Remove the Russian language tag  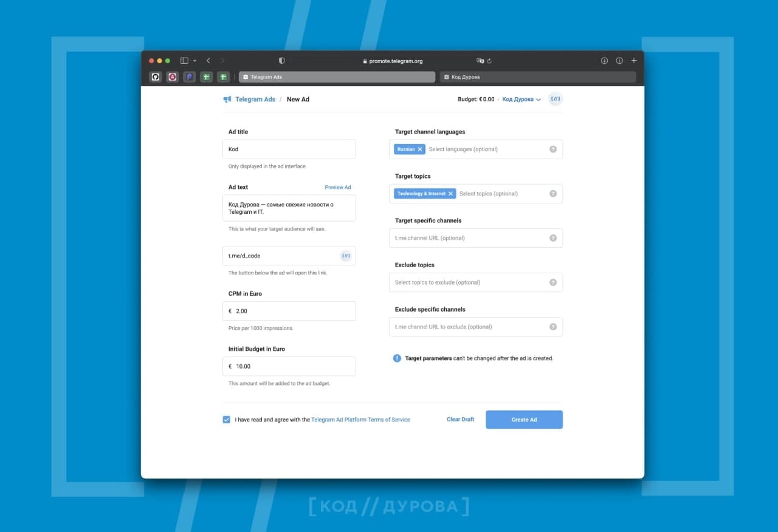click(x=420, y=149)
